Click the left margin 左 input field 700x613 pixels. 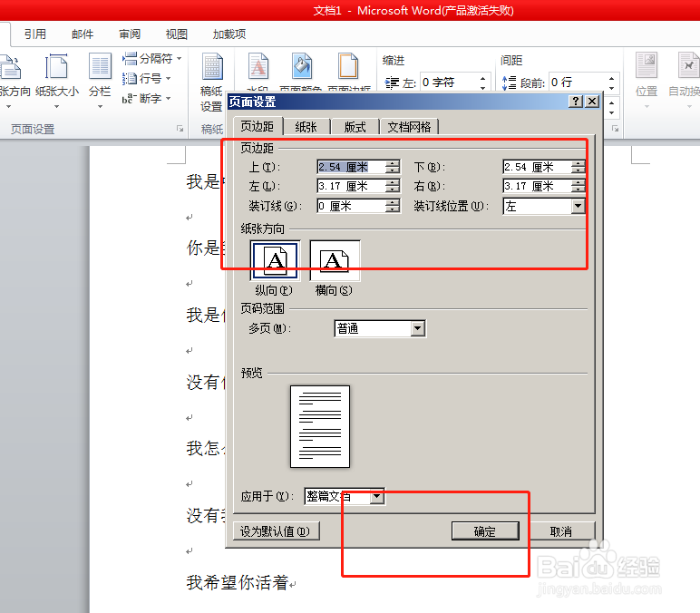[351, 186]
